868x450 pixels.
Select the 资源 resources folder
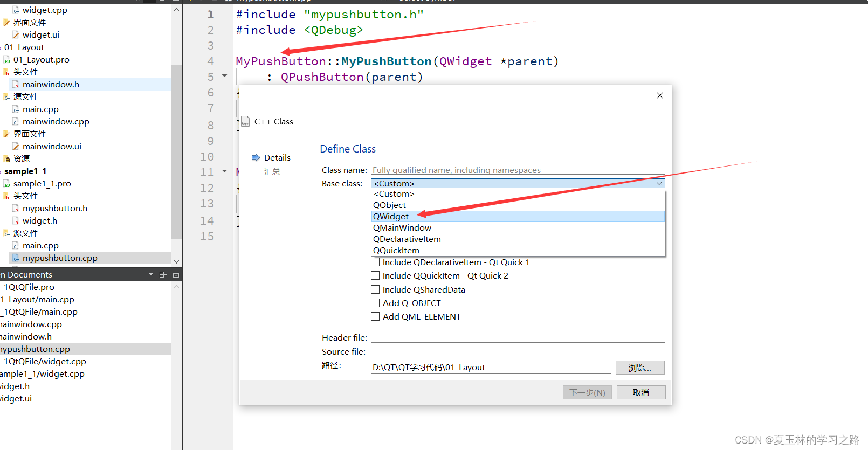click(x=22, y=159)
